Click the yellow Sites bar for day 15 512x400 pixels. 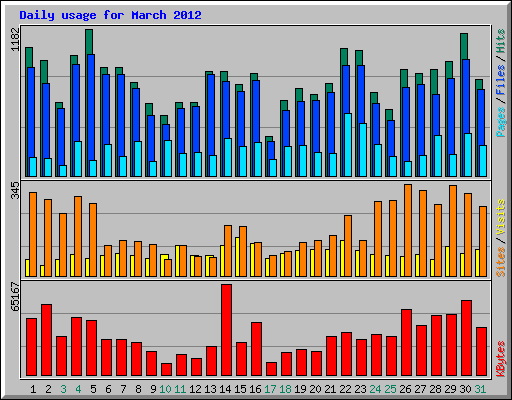pyautogui.click(x=237, y=257)
